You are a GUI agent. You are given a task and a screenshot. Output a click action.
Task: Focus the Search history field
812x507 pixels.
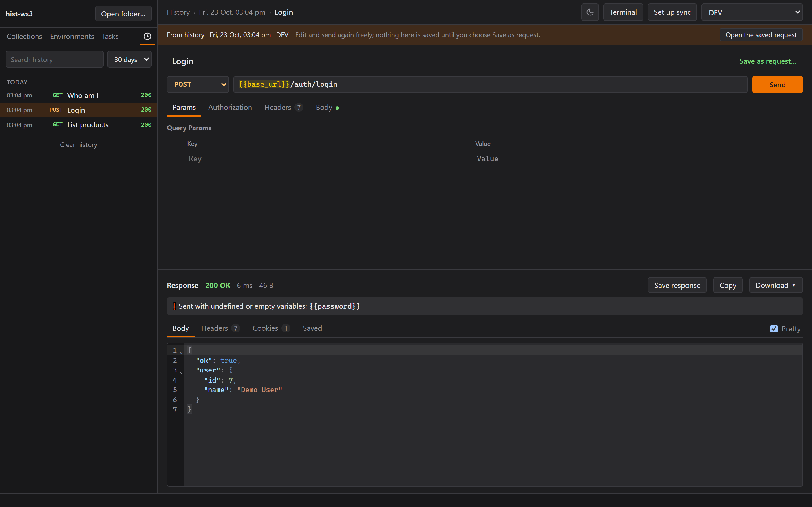click(55, 59)
